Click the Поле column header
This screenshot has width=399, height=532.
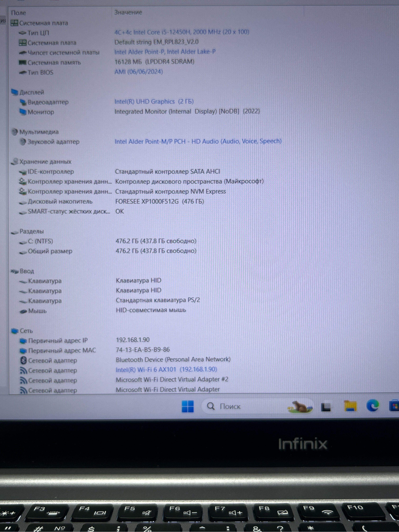tap(18, 13)
